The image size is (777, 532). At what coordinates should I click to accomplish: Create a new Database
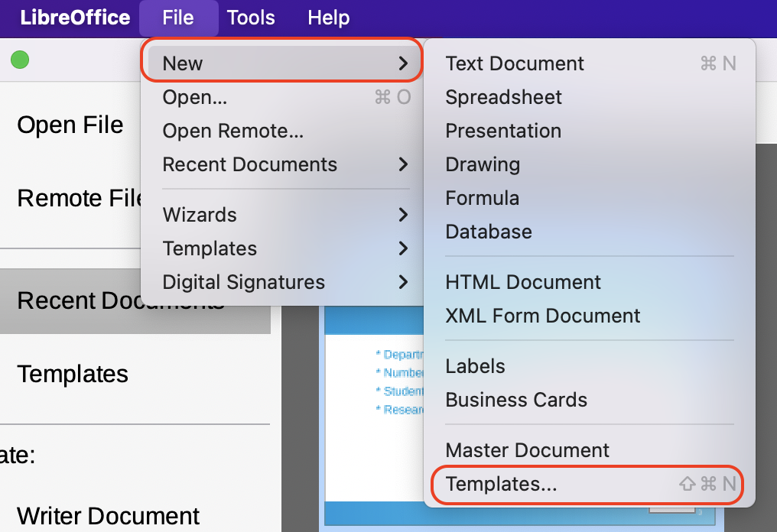(x=590, y=232)
